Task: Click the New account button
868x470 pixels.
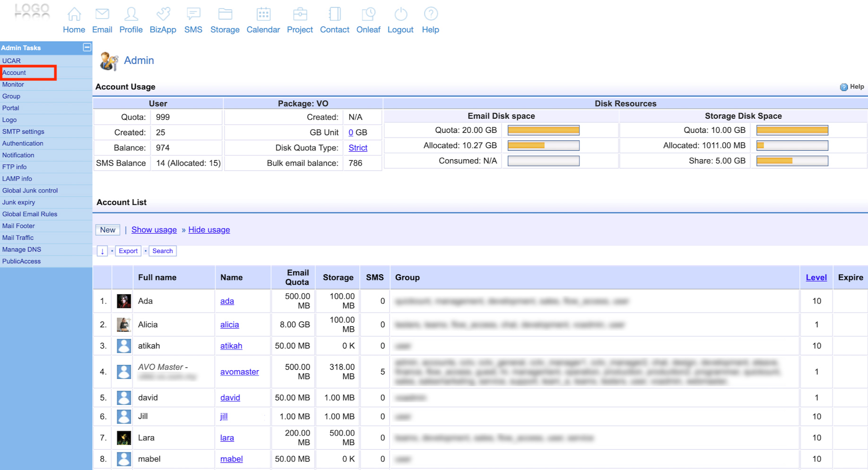Action: coord(108,230)
